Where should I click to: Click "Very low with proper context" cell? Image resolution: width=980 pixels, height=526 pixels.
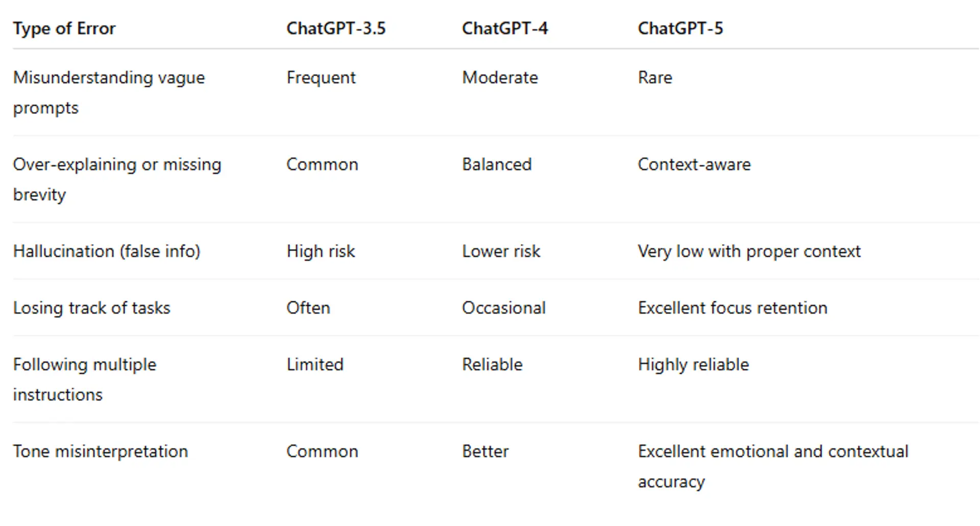tap(749, 251)
